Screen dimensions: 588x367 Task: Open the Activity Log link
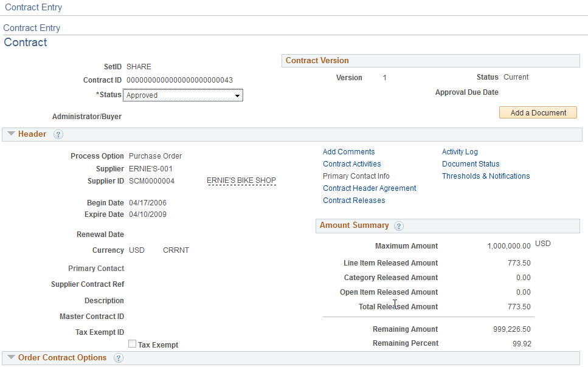(460, 152)
